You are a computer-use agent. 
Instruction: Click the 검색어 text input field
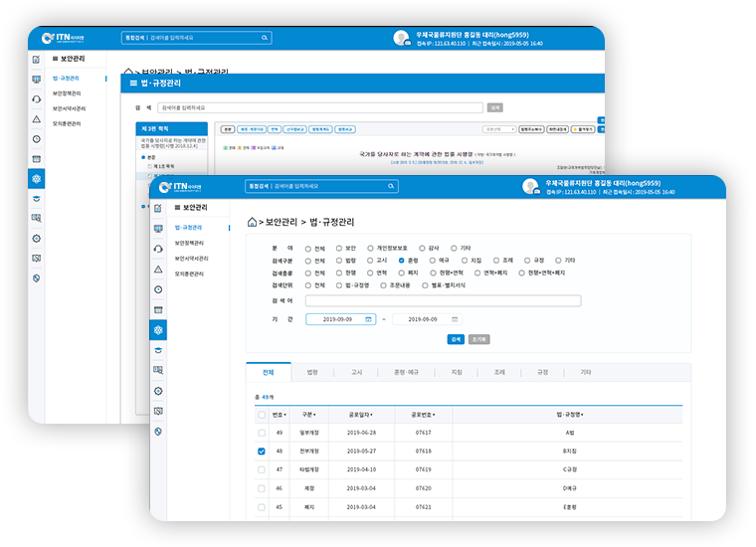[443, 300]
